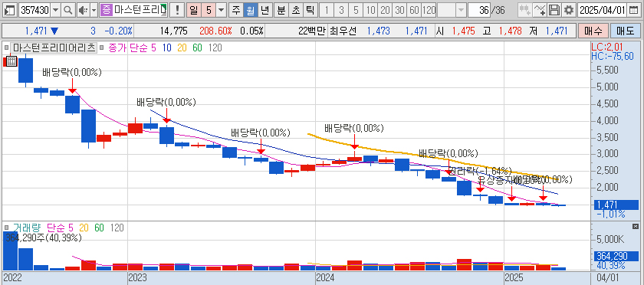
Task: Open the stock search magnifier
Action: (x=68, y=10)
